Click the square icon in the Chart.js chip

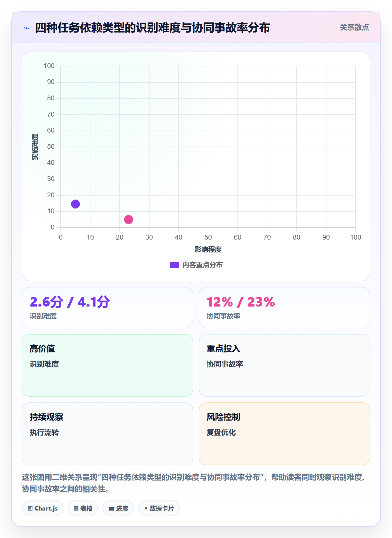30,509
